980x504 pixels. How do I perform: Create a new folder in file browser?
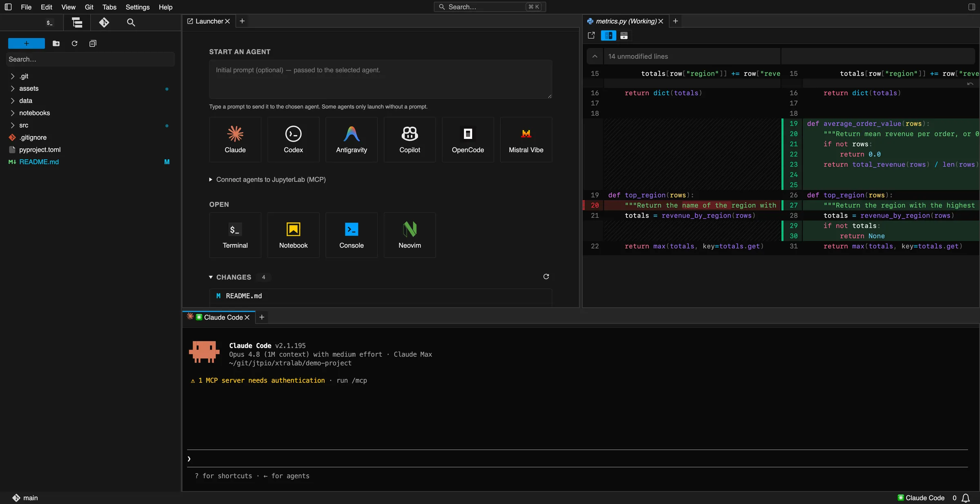coord(56,43)
